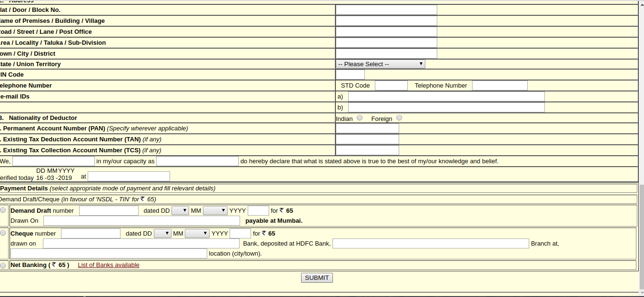The image size is (644, 297).
Task: Focus the STD Code input box
Action: pyautogui.click(x=391, y=86)
